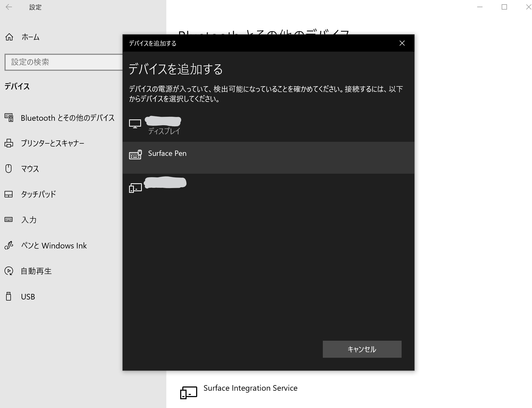This screenshot has width=532, height=408.
Task: Select Surface Integration Service in background list
Action: pos(250,388)
